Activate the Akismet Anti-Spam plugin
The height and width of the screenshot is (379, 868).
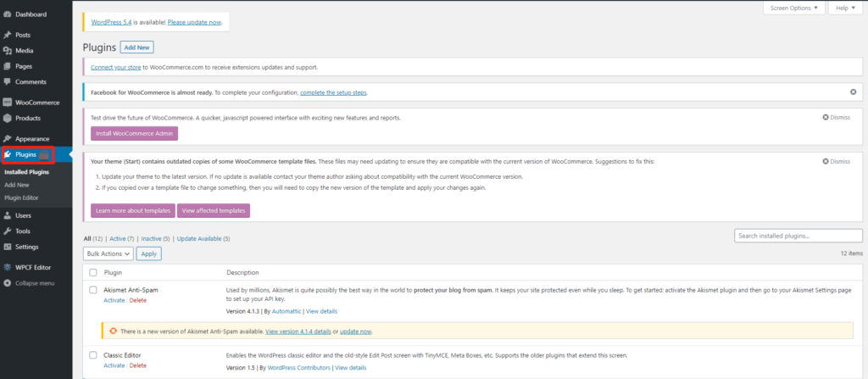pyautogui.click(x=114, y=300)
